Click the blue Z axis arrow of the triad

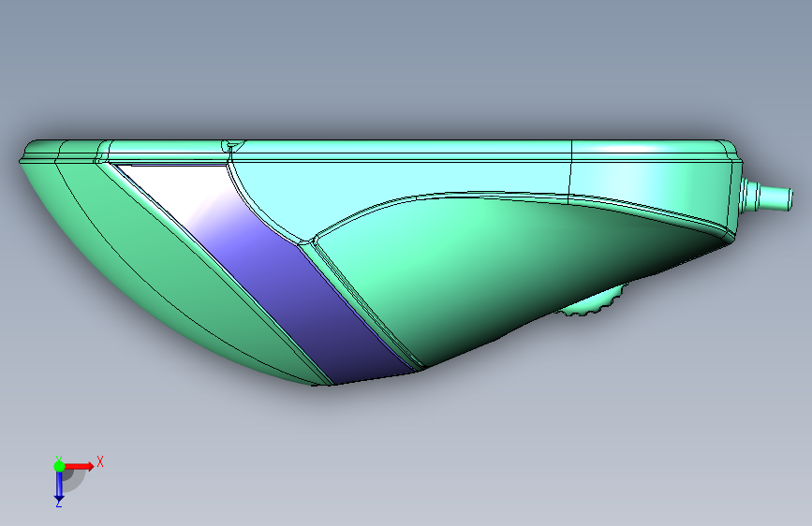tap(59, 487)
